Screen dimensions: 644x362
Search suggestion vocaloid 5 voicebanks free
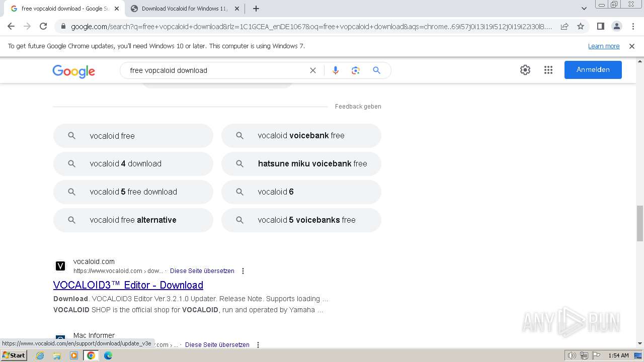301,220
